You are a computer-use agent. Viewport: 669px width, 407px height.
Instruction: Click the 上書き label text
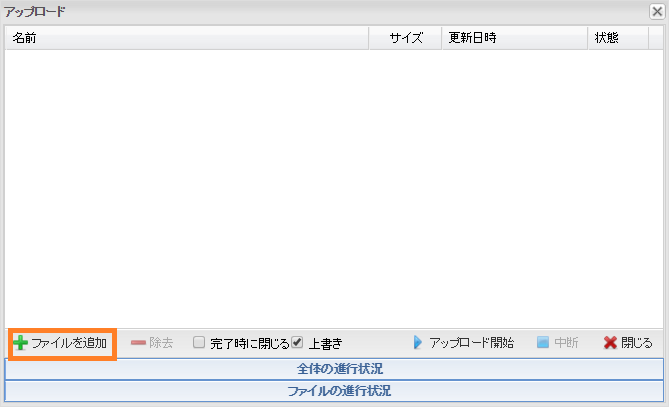click(x=325, y=343)
